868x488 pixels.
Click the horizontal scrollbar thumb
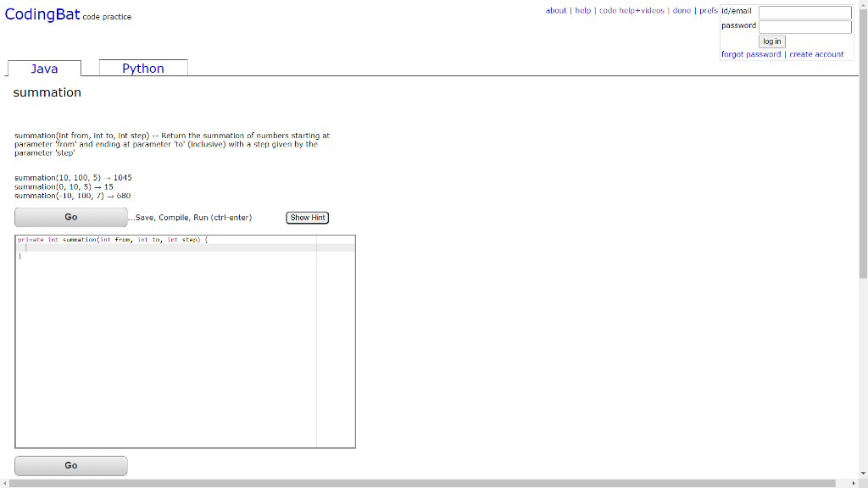(422, 484)
